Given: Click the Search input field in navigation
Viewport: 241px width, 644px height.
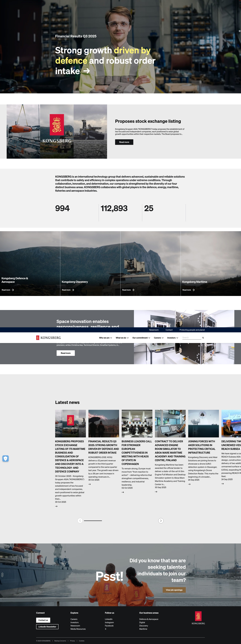Looking at the screenshot, I should pos(192,338).
